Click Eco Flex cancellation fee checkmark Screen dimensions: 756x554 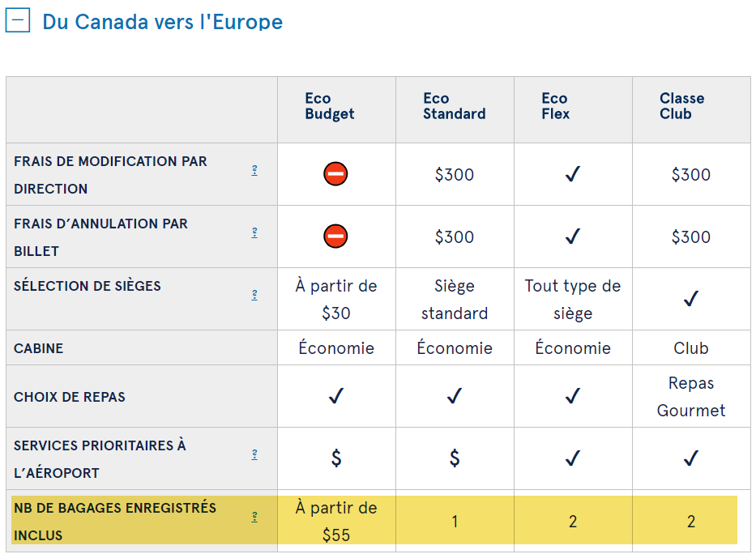[x=573, y=237]
